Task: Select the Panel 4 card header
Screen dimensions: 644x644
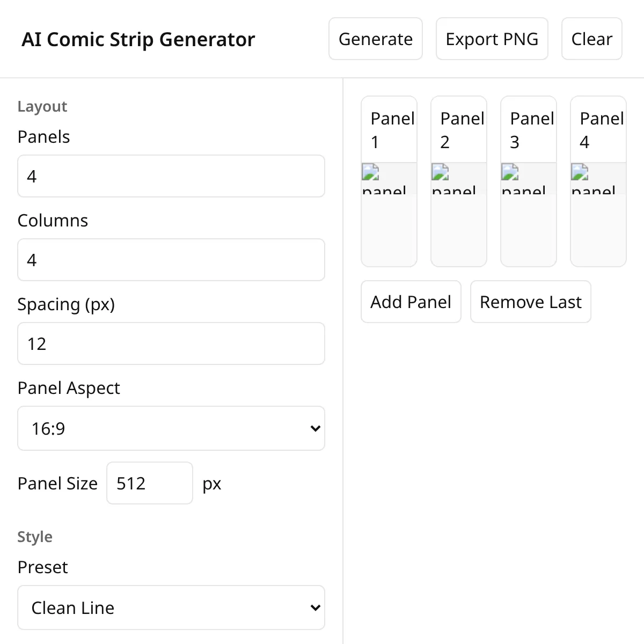Action: tap(598, 130)
